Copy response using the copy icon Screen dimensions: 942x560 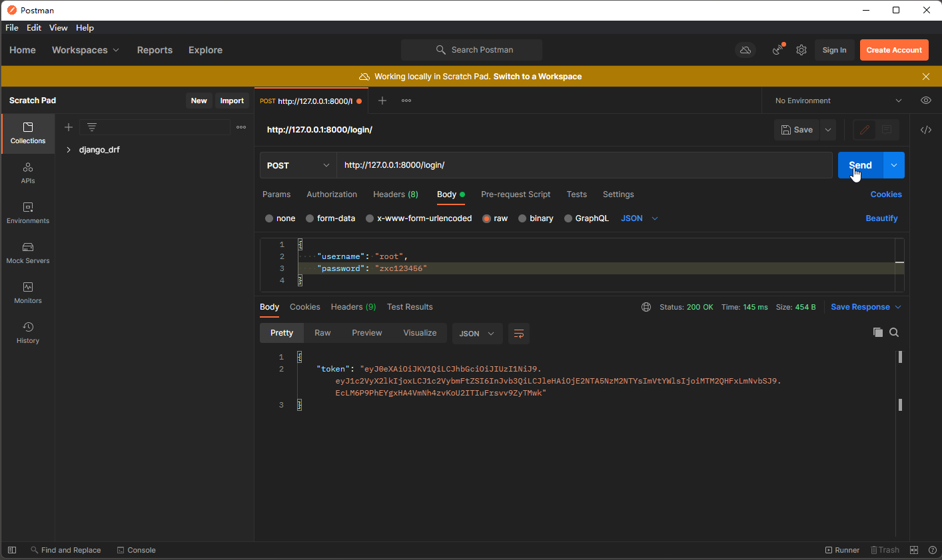[878, 332]
